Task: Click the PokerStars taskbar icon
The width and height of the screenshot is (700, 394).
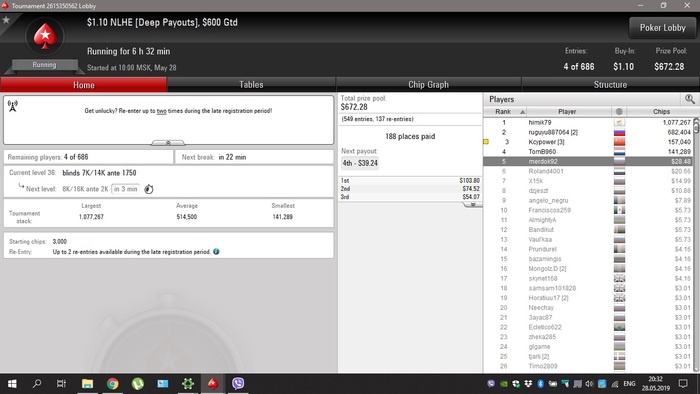Action: pyautogui.click(x=213, y=384)
